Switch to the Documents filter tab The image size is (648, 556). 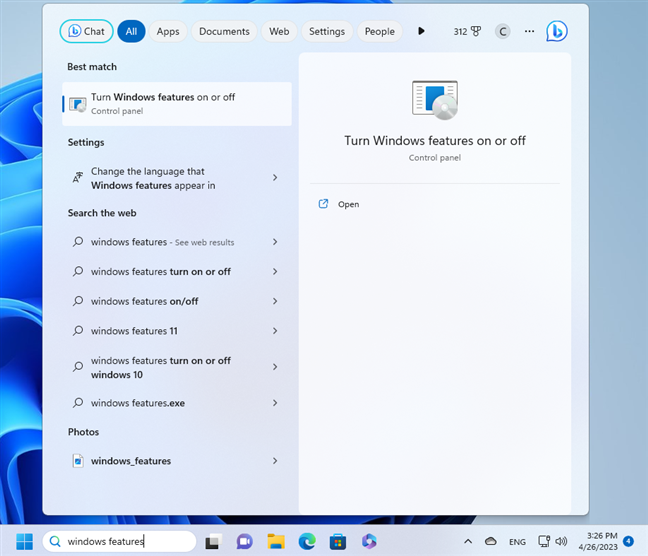coord(224,31)
